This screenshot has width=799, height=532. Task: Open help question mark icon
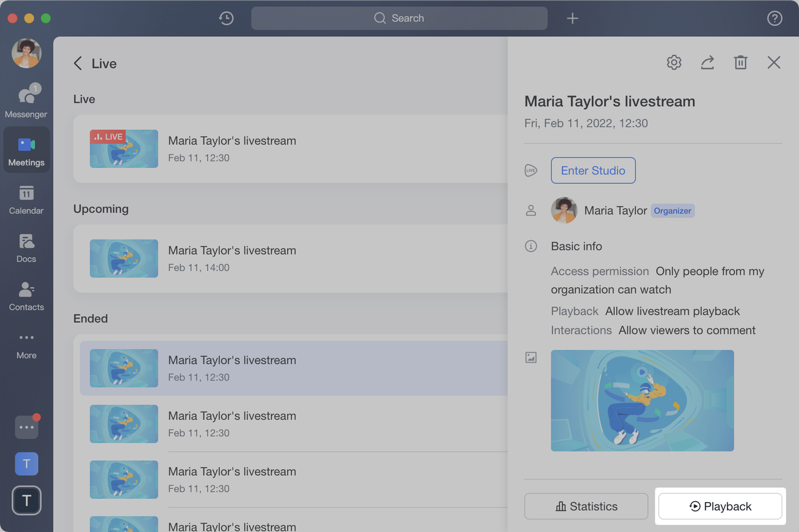(x=774, y=18)
